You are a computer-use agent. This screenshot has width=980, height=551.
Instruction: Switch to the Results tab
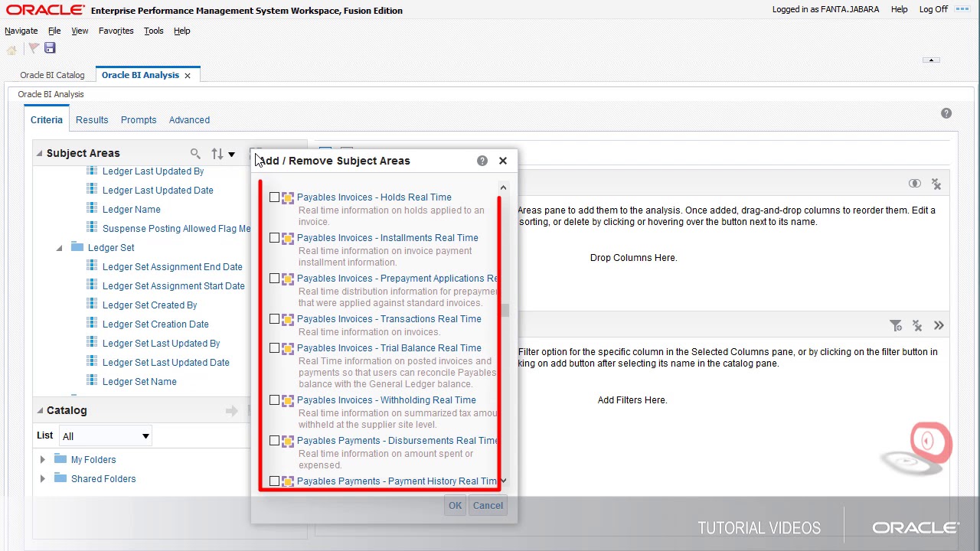coord(92,120)
